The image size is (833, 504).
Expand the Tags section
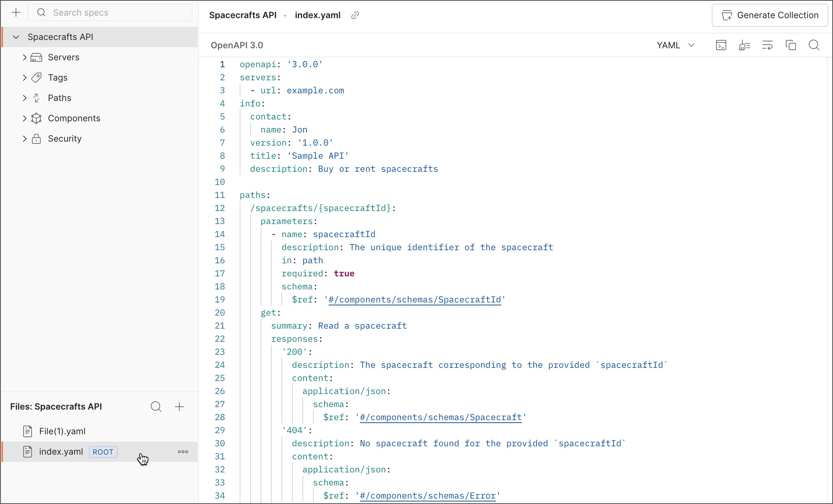click(24, 77)
